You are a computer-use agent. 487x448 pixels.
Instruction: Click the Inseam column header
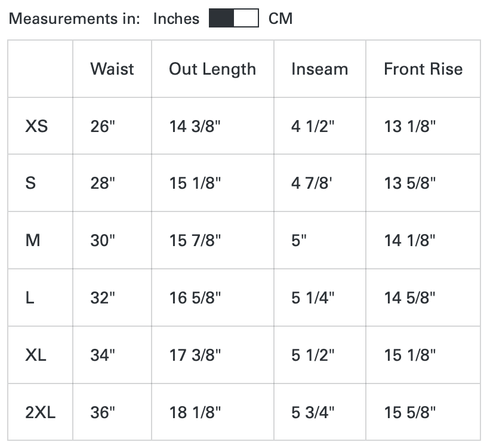[320, 69]
